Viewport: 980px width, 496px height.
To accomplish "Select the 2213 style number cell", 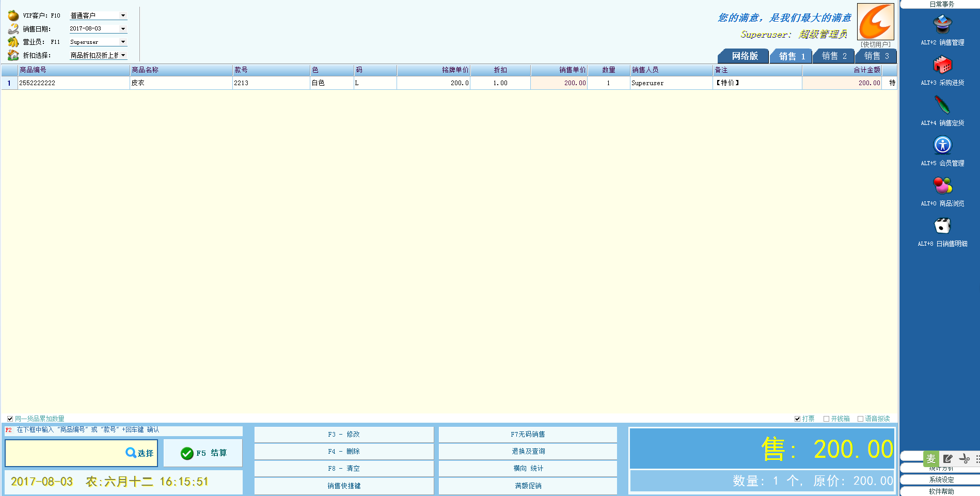I will [271, 83].
